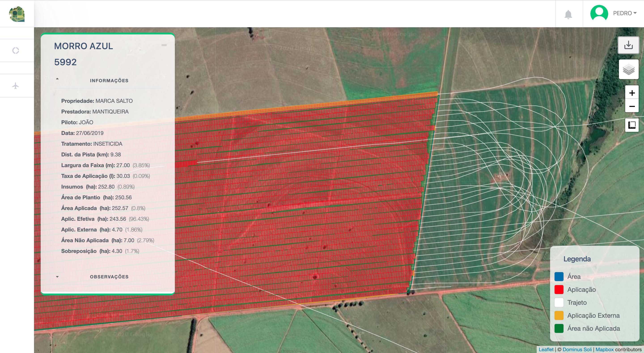The height and width of the screenshot is (353, 644).
Task: Open the map layers control
Action: tap(629, 69)
